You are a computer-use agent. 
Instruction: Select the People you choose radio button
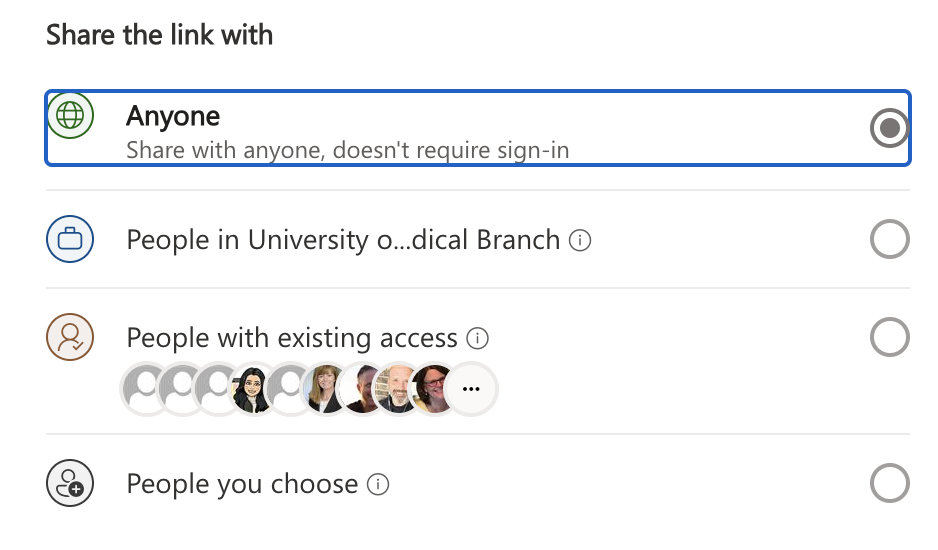tap(889, 485)
